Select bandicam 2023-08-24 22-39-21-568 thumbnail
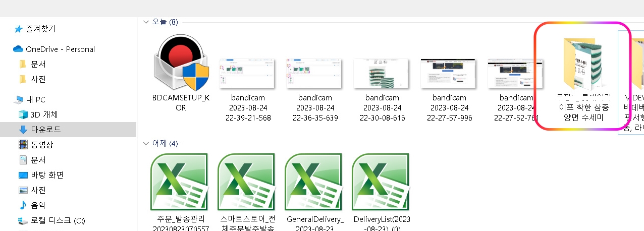The image size is (644, 231). pos(247,74)
